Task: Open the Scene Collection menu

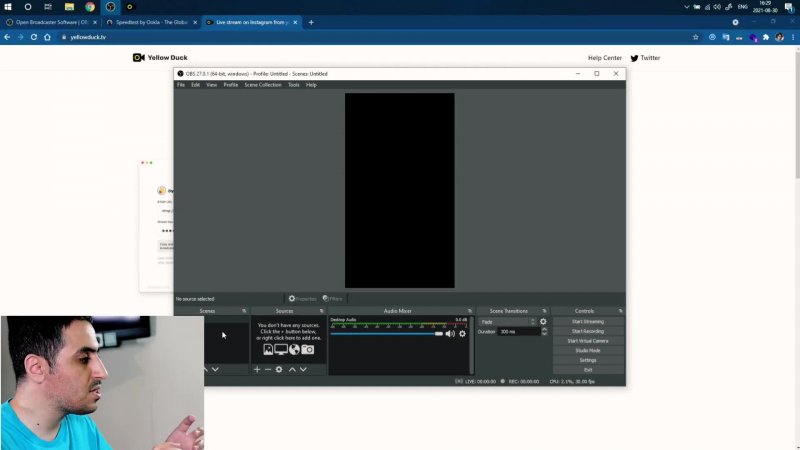Action: (x=263, y=85)
